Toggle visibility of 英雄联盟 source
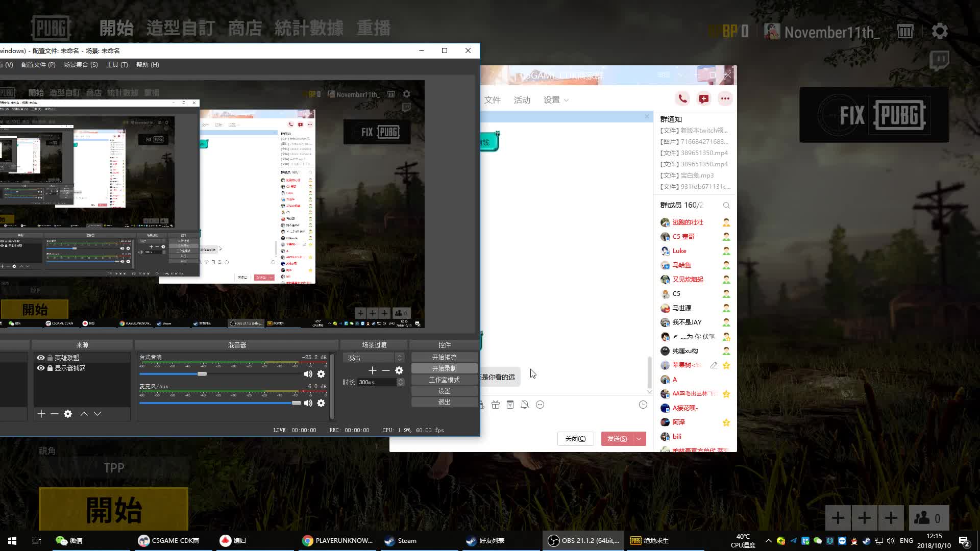This screenshot has width=980, height=551. point(41,358)
